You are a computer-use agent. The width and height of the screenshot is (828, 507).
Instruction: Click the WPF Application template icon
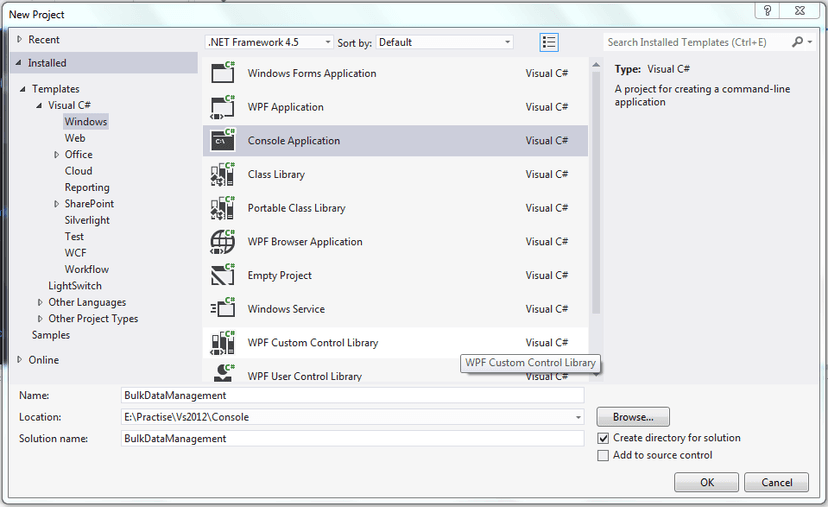[223, 107]
